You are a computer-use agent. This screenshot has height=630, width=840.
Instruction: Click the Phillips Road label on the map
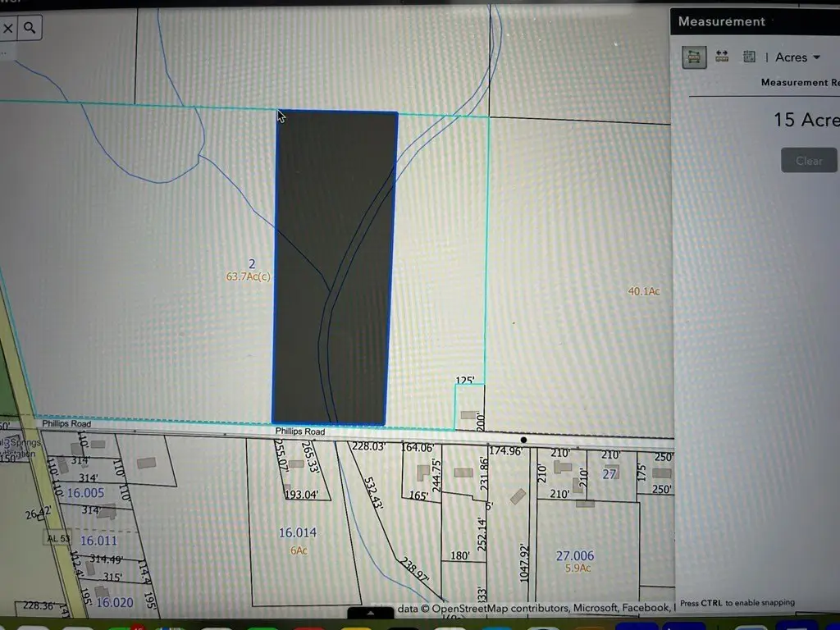[299, 431]
